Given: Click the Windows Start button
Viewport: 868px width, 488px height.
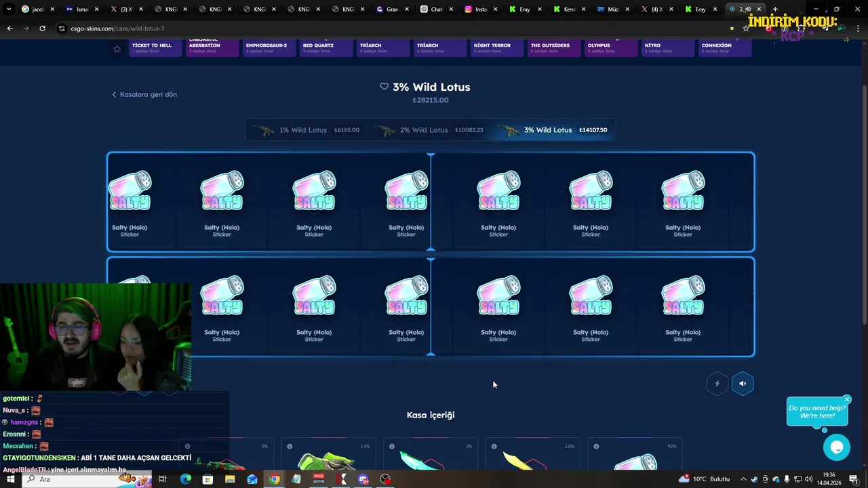Looking at the screenshot, I should (10, 479).
